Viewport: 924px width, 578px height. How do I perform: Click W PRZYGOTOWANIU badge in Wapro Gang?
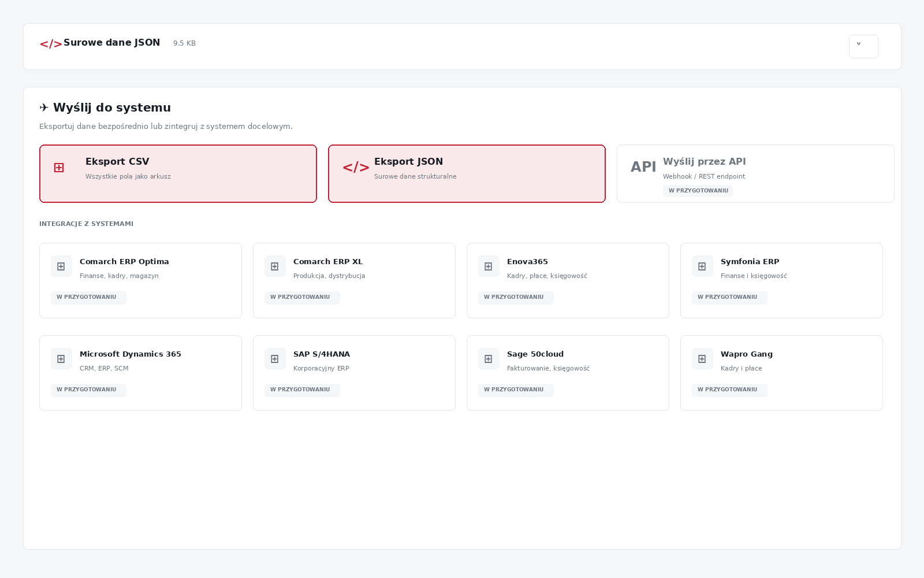pyautogui.click(x=729, y=390)
